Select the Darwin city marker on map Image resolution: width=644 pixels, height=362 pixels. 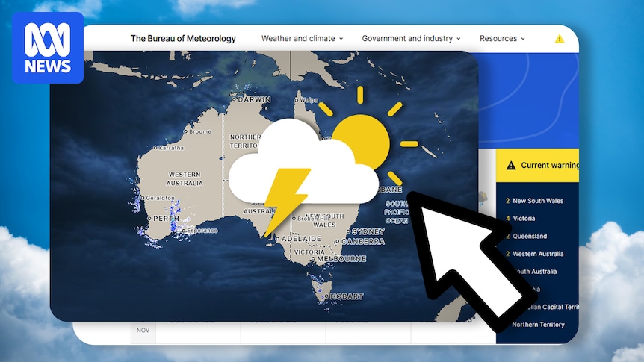(x=235, y=99)
